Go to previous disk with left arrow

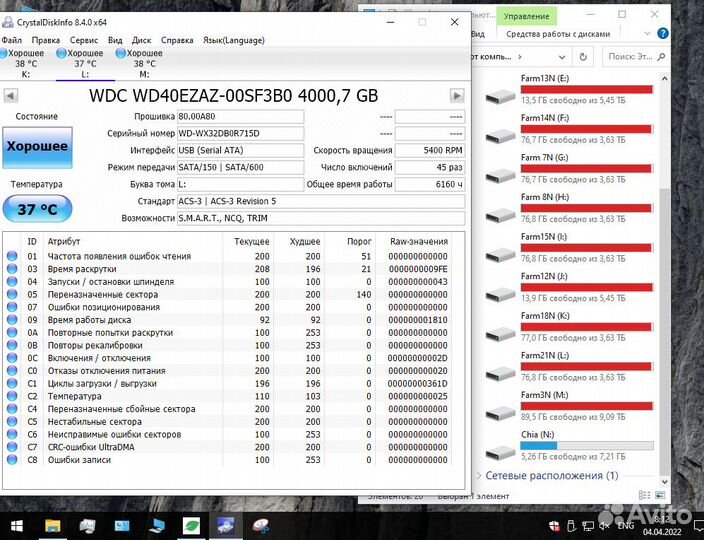(x=11, y=96)
